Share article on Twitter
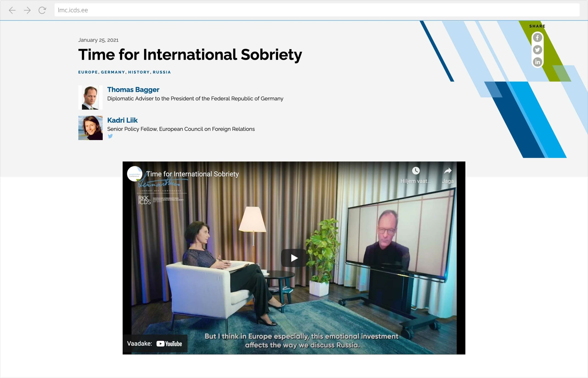Viewport: 588px width, 378px height. [x=537, y=50]
